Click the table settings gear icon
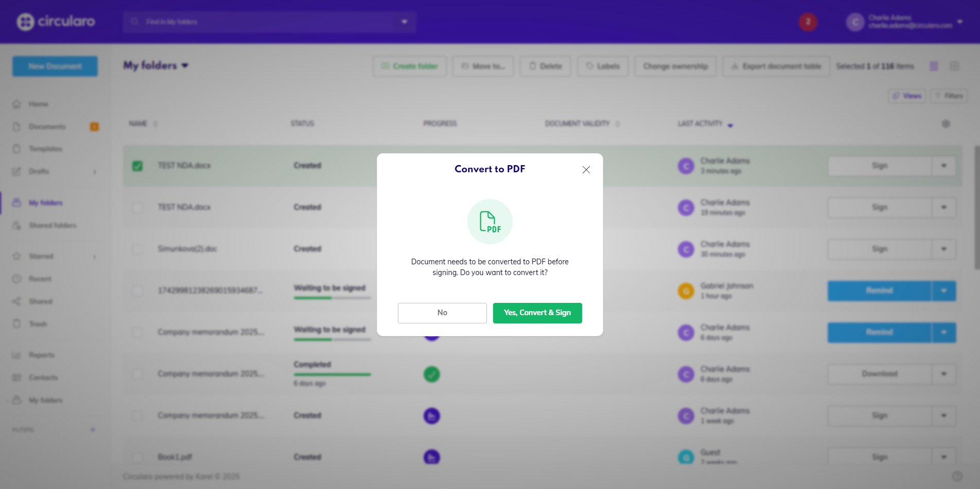Image resolution: width=980 pixels, height=489 pixels. (946, 124)
